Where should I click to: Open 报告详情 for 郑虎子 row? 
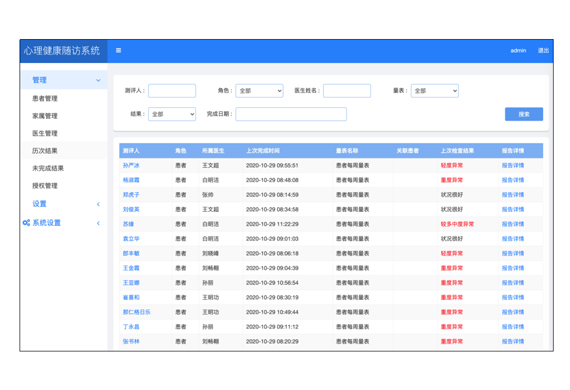coord(513,195)
